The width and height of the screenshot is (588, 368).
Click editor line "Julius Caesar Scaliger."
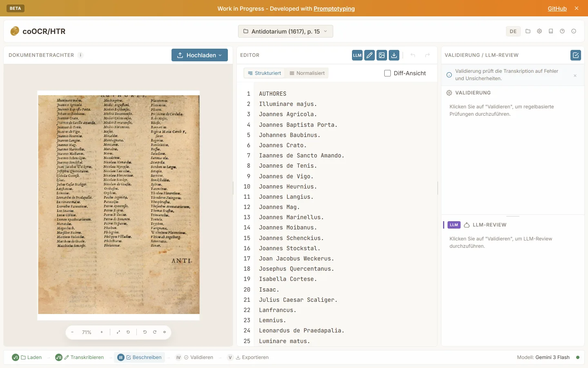click(x=298, y=300)
